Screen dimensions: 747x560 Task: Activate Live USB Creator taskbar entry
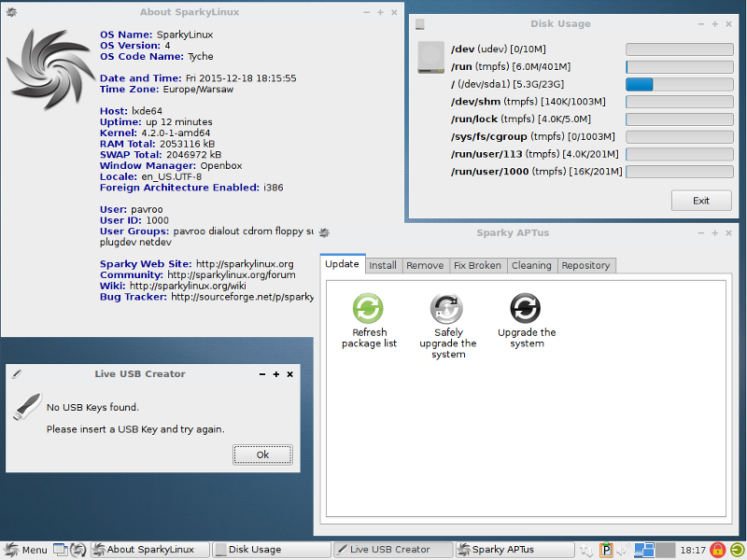[x=393, y=550]
